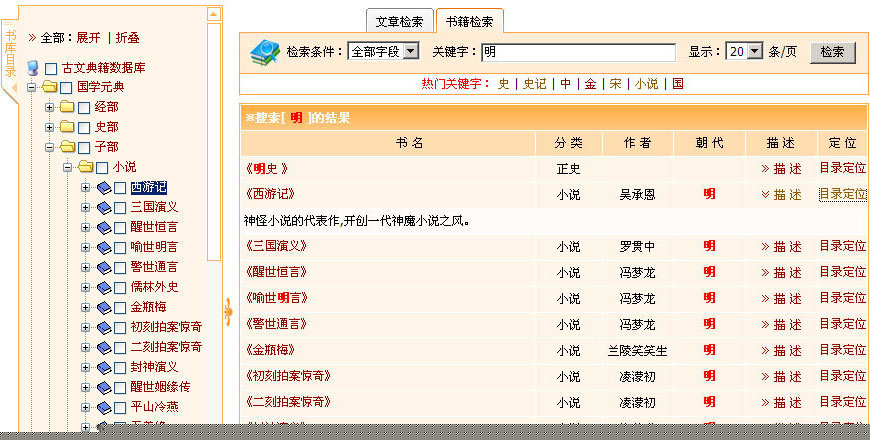Collapse the 国学元典 tree node
The height and width of the screenshot is (440, 870).
[x=32, y=87]
